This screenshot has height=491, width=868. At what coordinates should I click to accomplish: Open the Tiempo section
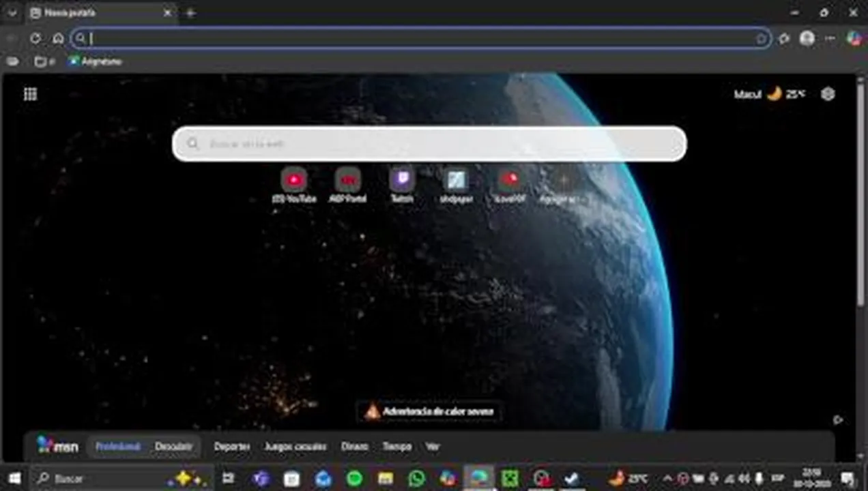(x=397, y=447)
